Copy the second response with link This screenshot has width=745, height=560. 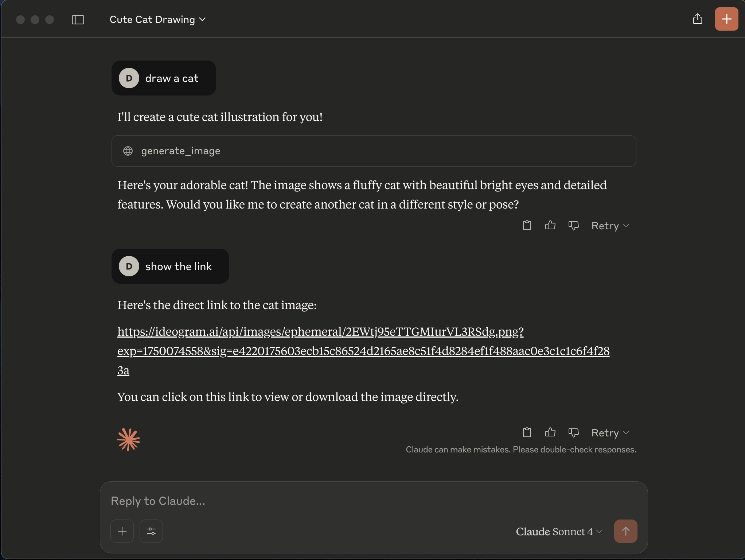527,433
